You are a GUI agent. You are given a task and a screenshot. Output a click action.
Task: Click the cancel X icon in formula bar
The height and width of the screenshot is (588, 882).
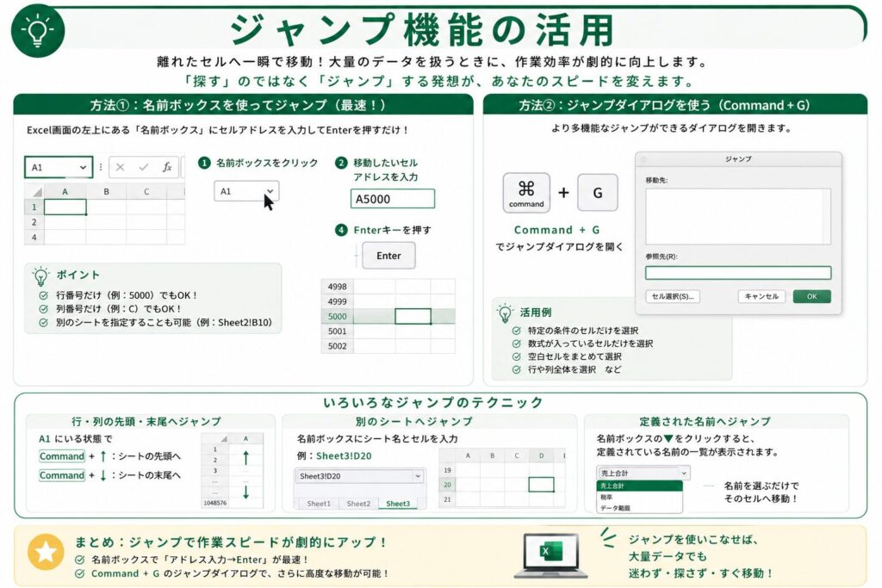coord(120,167)
